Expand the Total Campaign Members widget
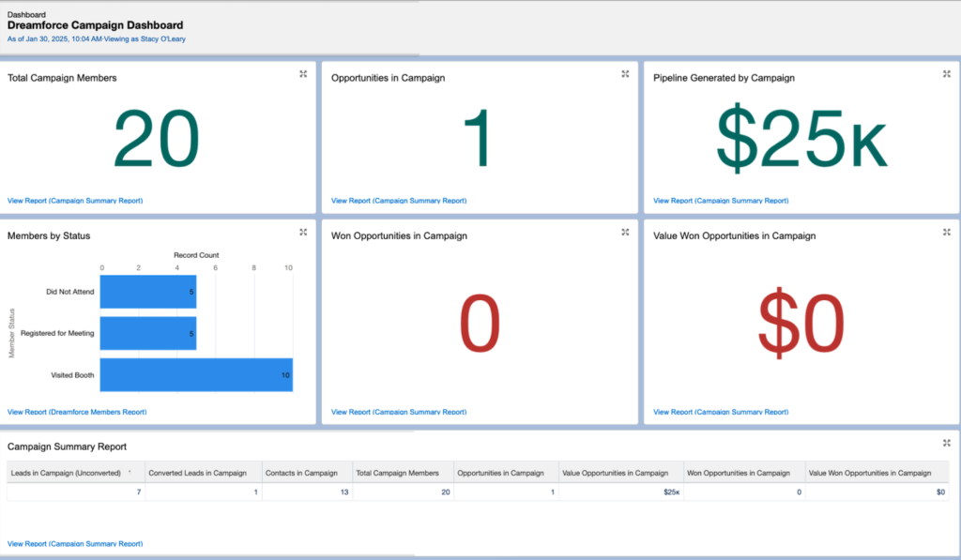The height and width of the screenshot is (560, 961). click(x=303, y=74)
